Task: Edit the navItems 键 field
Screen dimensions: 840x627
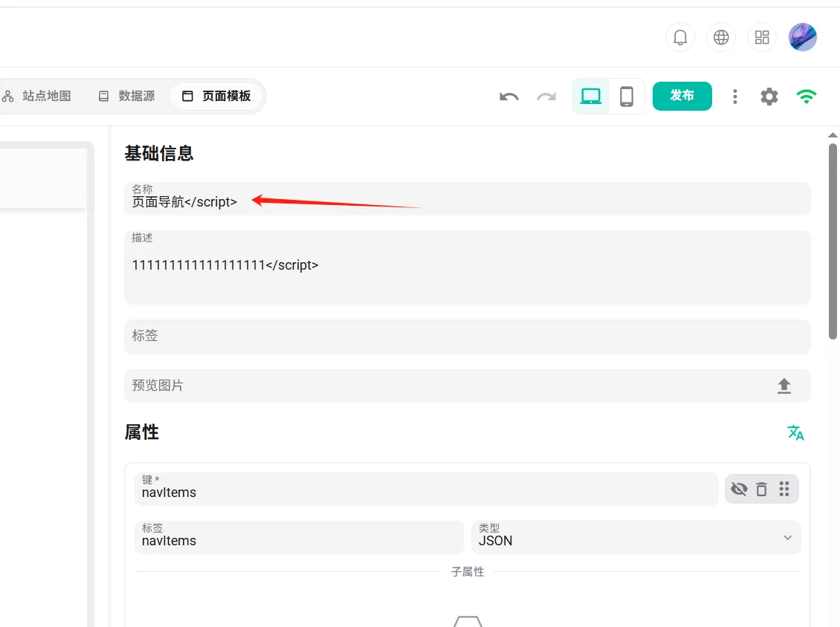Action: tap(426, 489)
